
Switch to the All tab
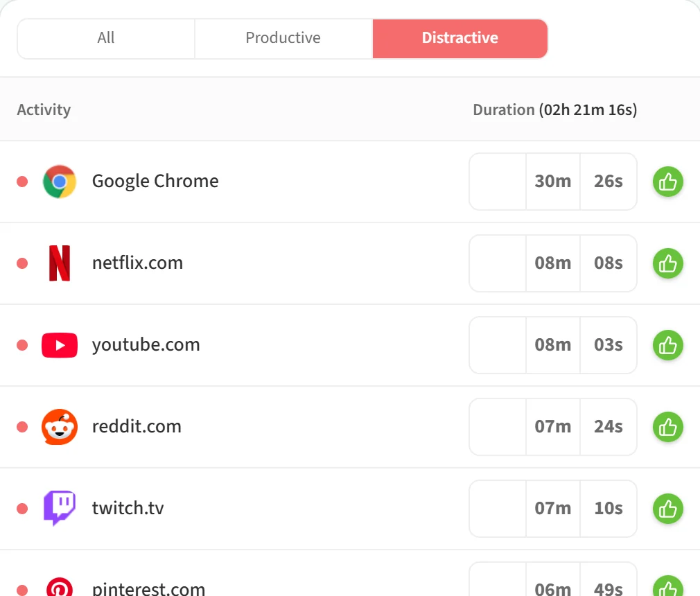tap(106, 38)
